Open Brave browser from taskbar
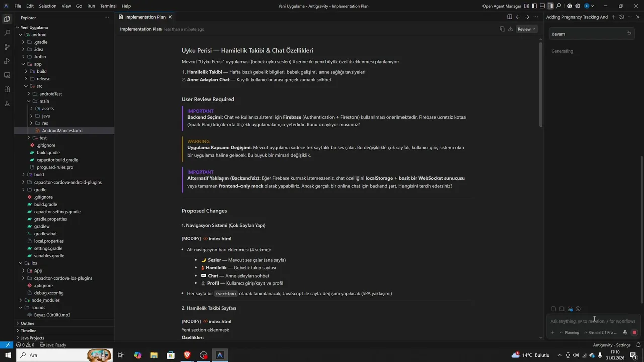This screenshot has width=644, height=362. click(187, 355)
